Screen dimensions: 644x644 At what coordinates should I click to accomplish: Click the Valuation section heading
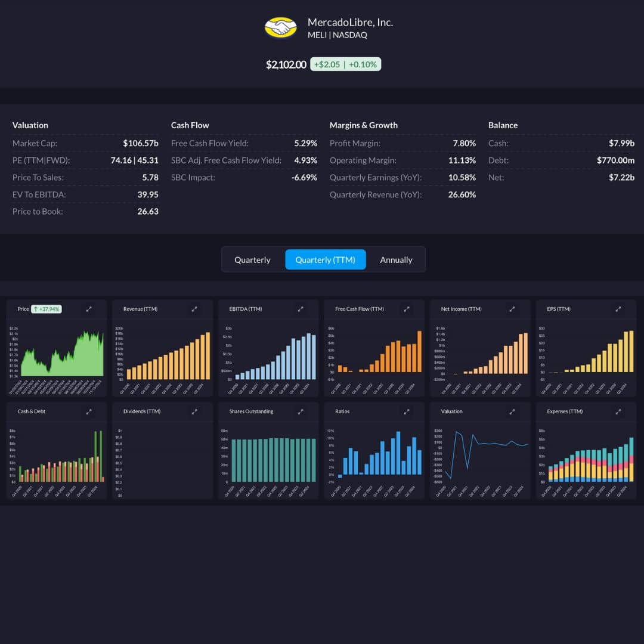[x=30, y=125]
